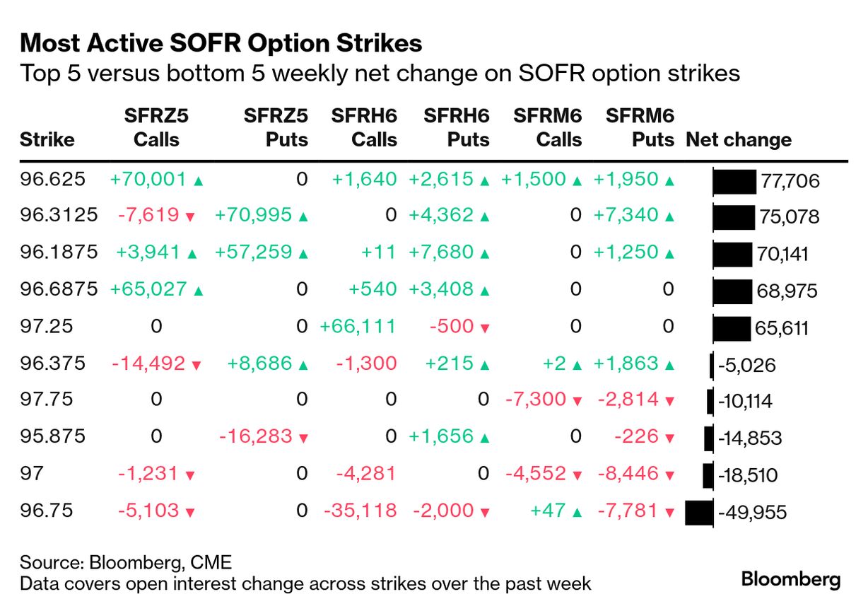This screenshot has width=868, height=611.
Task: Click the +66,111 SFRH6 Calls value
Action: tap(358, 327)
